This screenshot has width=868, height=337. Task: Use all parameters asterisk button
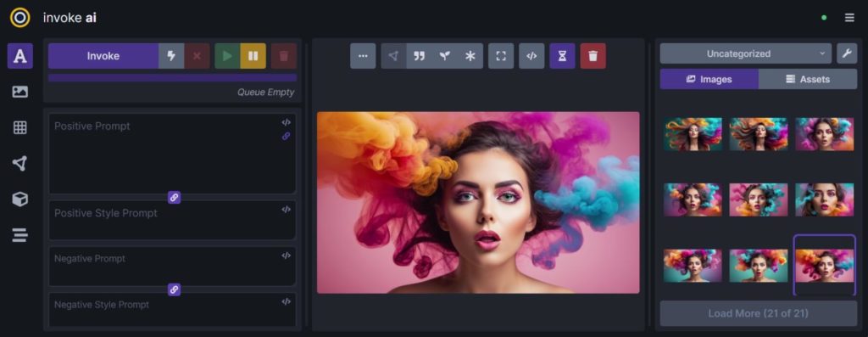470,56
